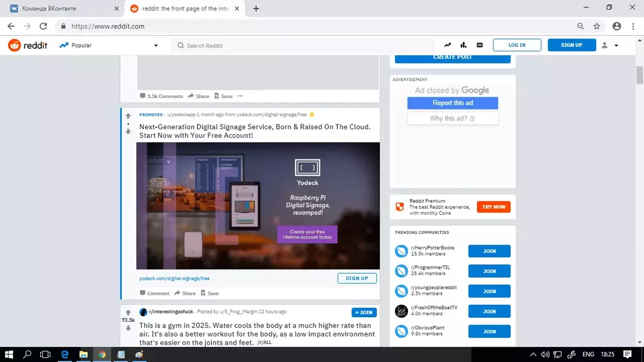Open the gym in 2025 post title
Image resolution: width=644 pixels, height=362 pixels.
pyautogui.click(x=257, y=334)
